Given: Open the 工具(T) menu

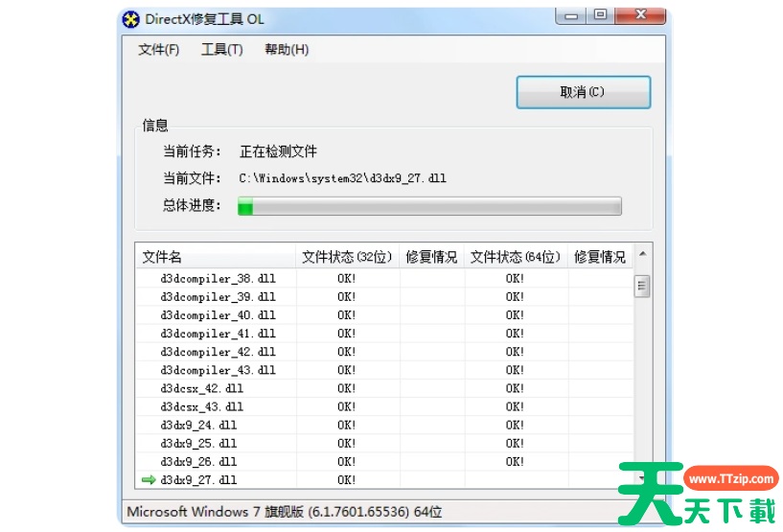Looking at the screenshot, I should (x=221, y=50).
